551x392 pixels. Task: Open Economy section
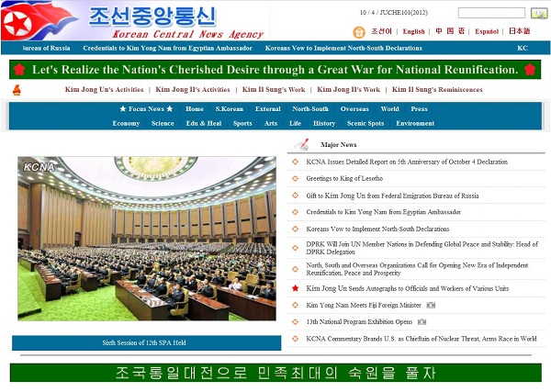point(126,123)
